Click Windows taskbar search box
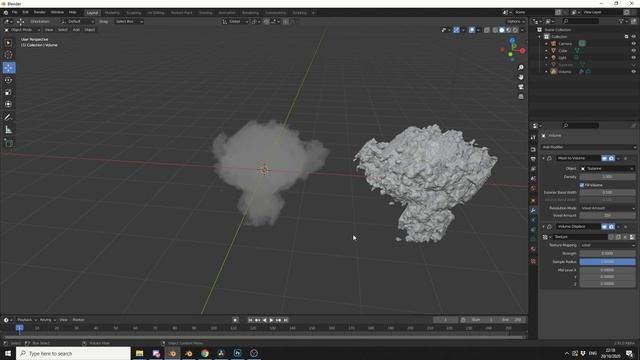This screenshot has width=640, height=360. pos(73,353)
